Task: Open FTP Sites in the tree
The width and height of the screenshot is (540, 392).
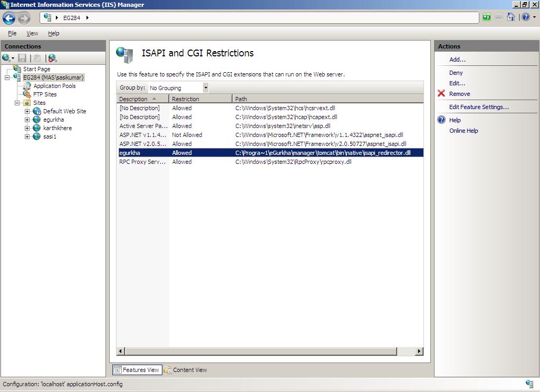Action: coord(45,94)
